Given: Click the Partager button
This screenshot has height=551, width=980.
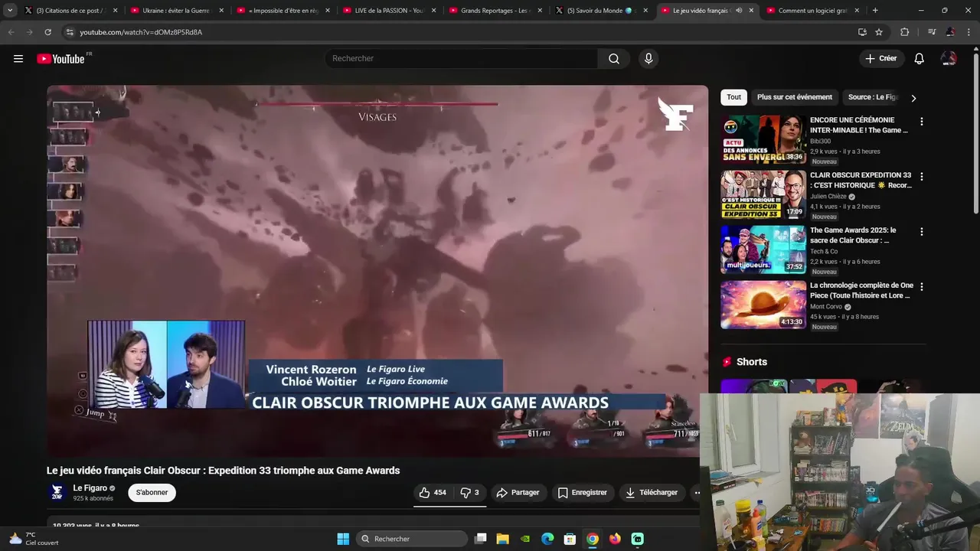Looking at the screenshot, I should [x=518, y=493].
